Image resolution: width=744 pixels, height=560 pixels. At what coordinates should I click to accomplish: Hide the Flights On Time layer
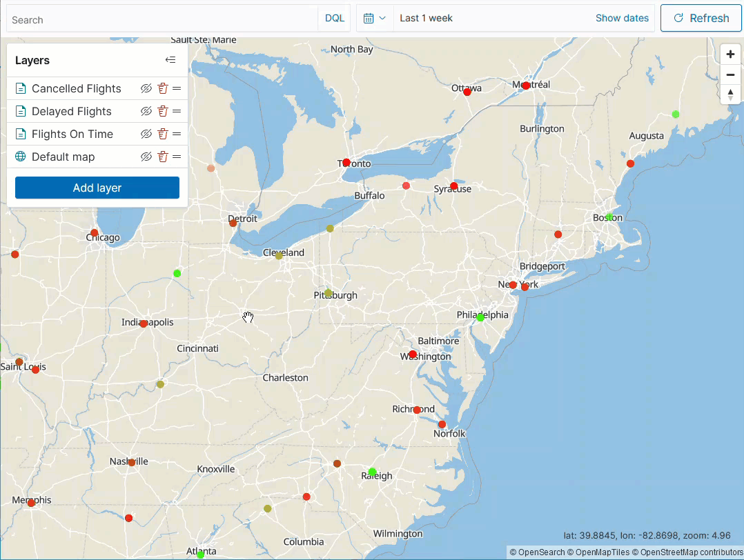pos(146,134)
